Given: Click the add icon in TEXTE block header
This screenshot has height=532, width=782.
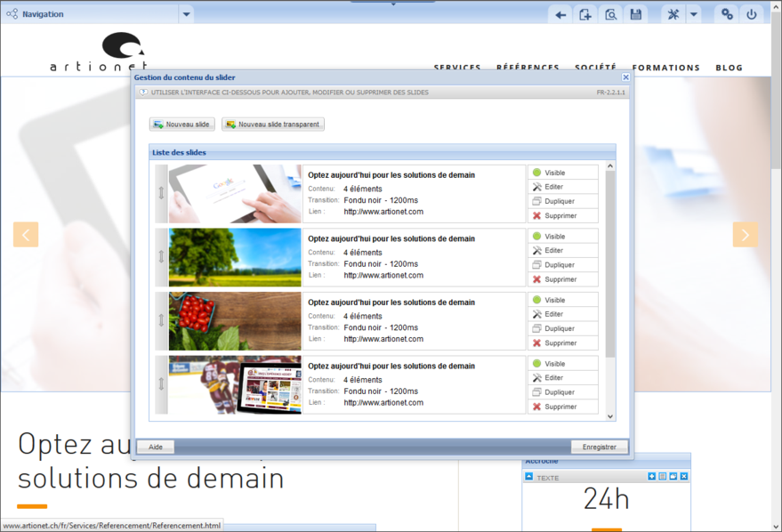Looking at the screenshot, I should coord(652,477).
